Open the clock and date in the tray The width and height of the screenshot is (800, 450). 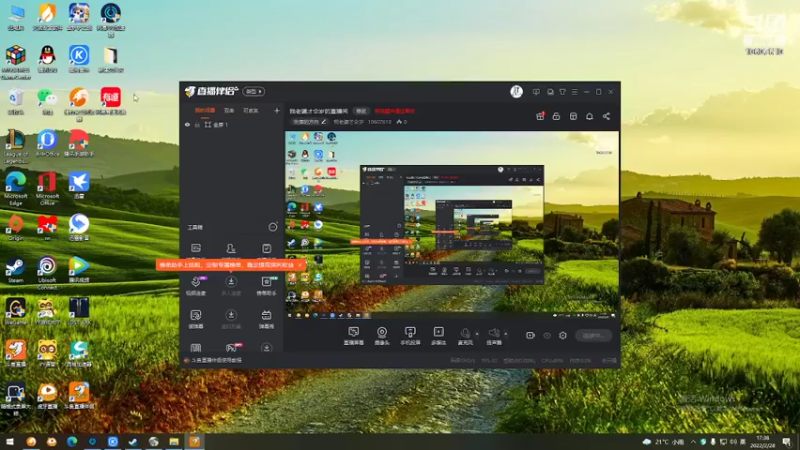click(762, 441)
